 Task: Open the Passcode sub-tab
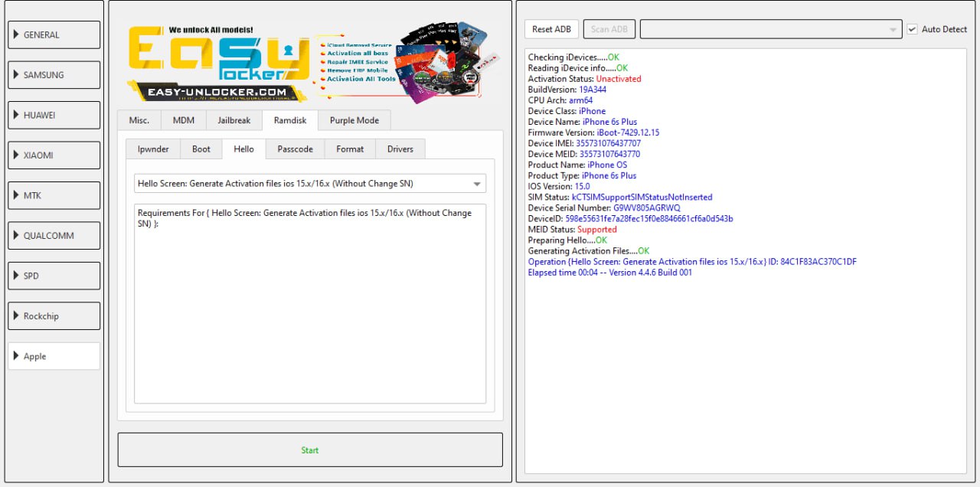(x=296, y=149)
